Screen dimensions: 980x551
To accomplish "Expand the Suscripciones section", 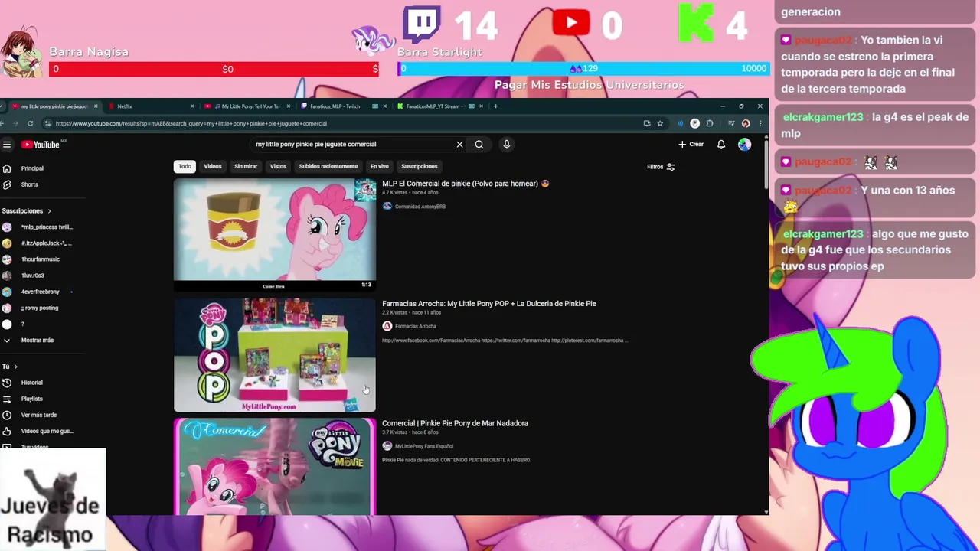I will pyautogui.click(x=27, y=211).
